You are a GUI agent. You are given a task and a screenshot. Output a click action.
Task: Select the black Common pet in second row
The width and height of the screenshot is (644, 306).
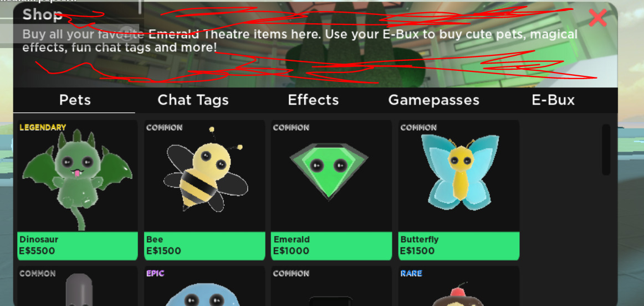coord(331,301)
